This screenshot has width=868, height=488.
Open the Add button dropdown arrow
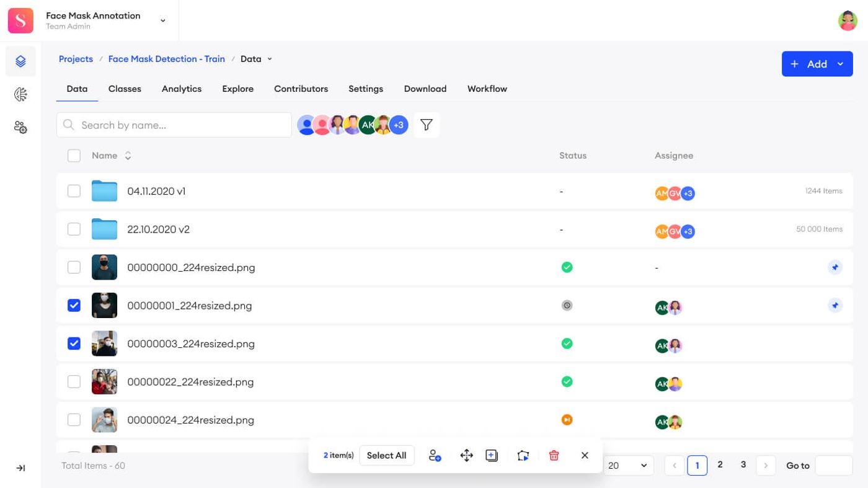pyautogui.click(x=841, y=64)
